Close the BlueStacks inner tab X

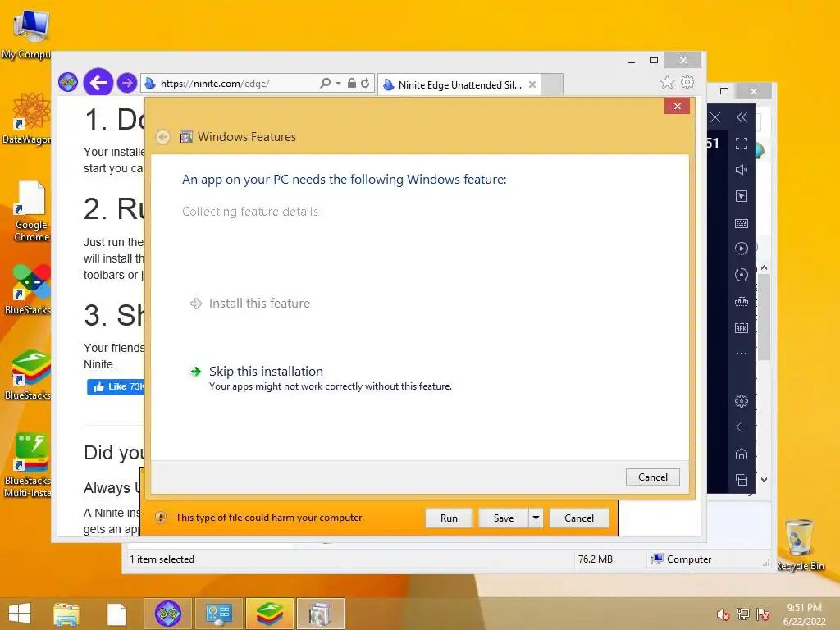tap(715, 117)
